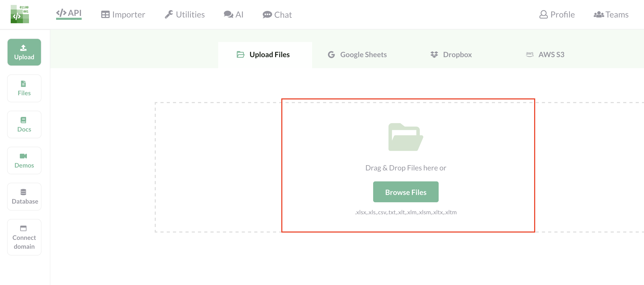Open the AI section from top navigation
The width and height of the screenshot is (644, 285).
tap(234, 14)
